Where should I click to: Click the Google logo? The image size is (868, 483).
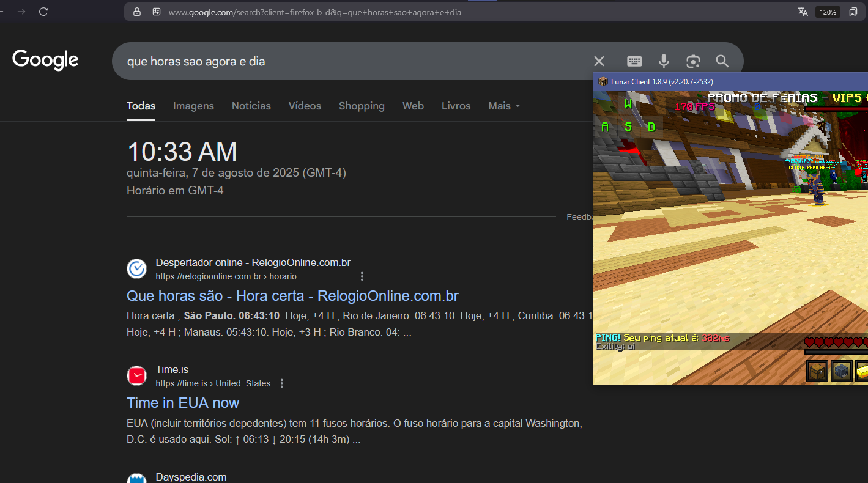tap(45, 61)
